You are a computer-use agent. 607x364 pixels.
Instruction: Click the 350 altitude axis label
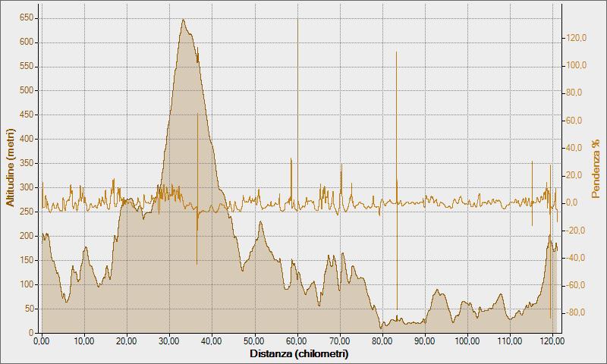click(x=27, y=163)
